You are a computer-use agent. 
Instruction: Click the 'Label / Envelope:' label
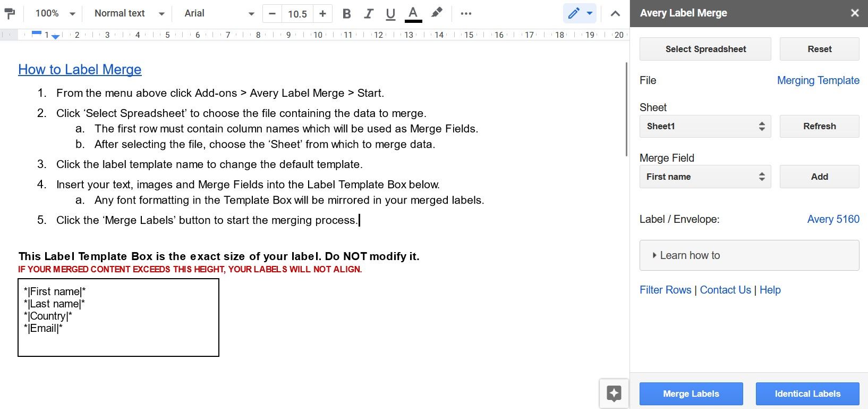(x=679, y=219)
